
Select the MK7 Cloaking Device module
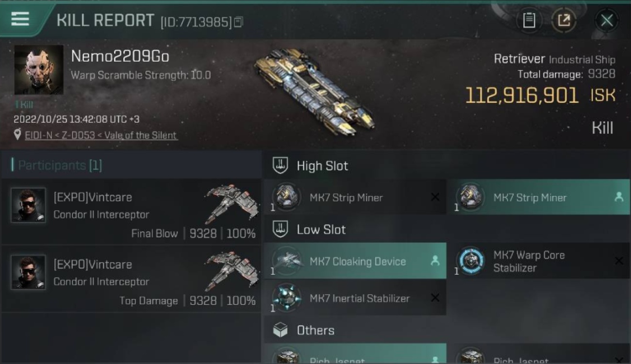(355, 261)
